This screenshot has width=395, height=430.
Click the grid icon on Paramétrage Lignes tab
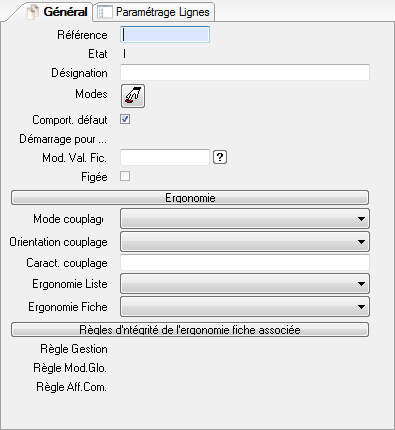(x=104, y=12)
